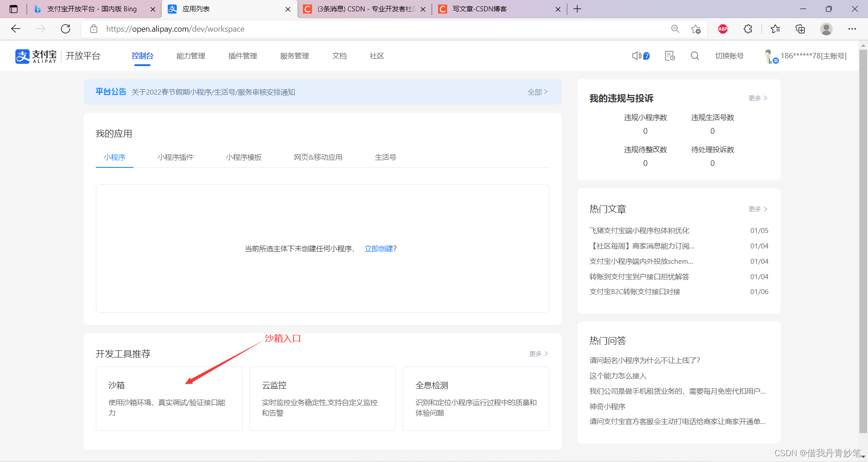Open browser settings and more menu
Viewport: 868px width, 462px height.
(852, 29)
